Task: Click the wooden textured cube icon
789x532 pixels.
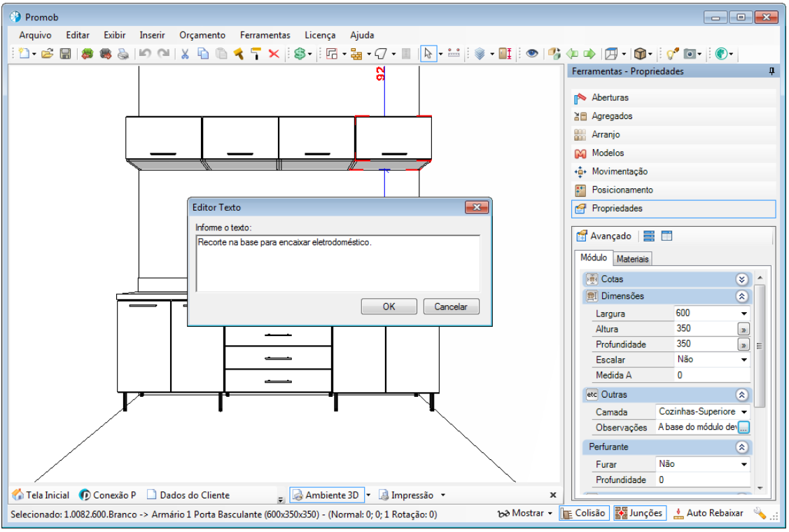Action: pyautogui.click(x=640, y=53)
